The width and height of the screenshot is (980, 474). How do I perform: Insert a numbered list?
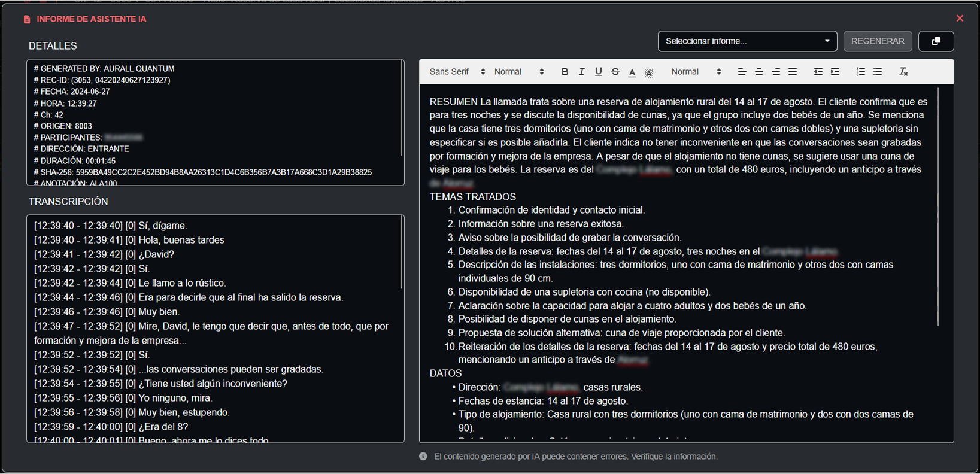[860, 72]
